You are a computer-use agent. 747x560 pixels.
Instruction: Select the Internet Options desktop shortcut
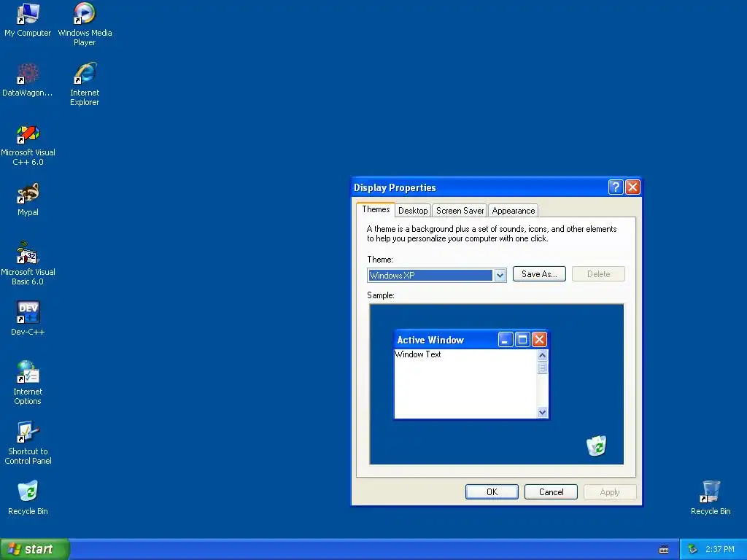pyautogui.click(x=28, y=383)
